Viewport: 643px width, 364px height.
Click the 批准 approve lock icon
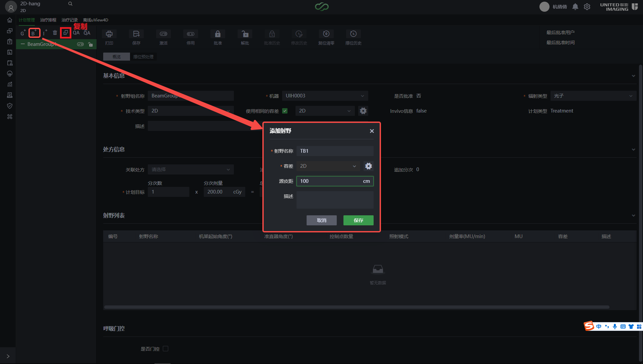218,34
